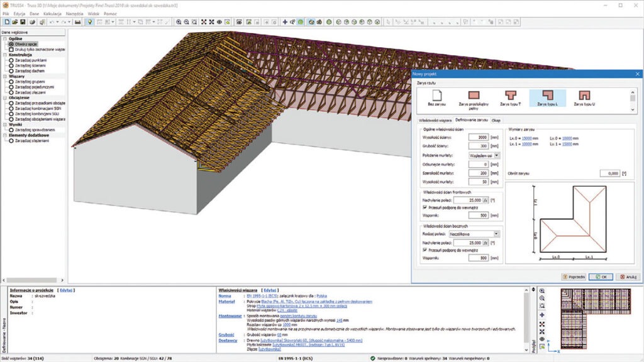Click the left sidebar horizontal scrollbar

click(33, 280)
